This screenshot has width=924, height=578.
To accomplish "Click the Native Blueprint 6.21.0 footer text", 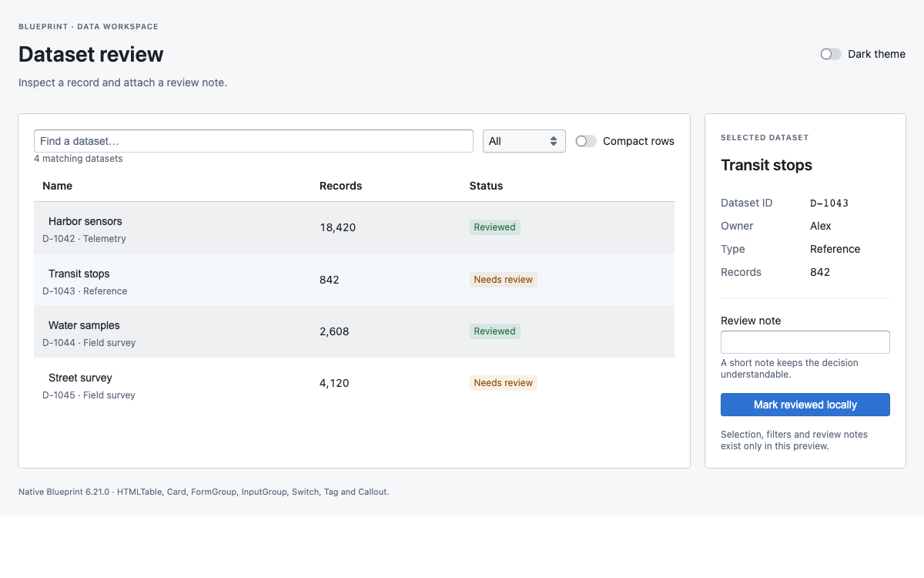I will [x=203, y=492].
